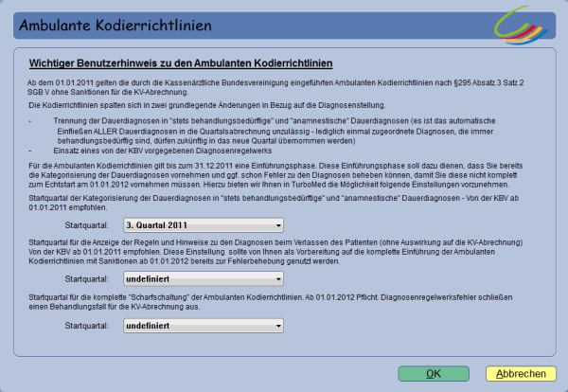568x392 pixels.
Task: Click the bullet point Trennung der Dauerdiagnosen
Action: point(284,130)
